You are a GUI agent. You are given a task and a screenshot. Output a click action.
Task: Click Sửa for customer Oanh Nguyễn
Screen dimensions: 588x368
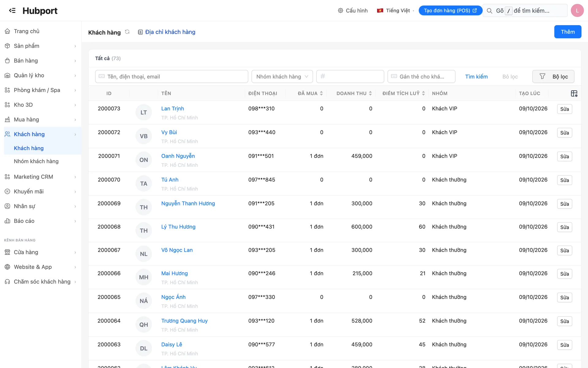coord(564,156)
